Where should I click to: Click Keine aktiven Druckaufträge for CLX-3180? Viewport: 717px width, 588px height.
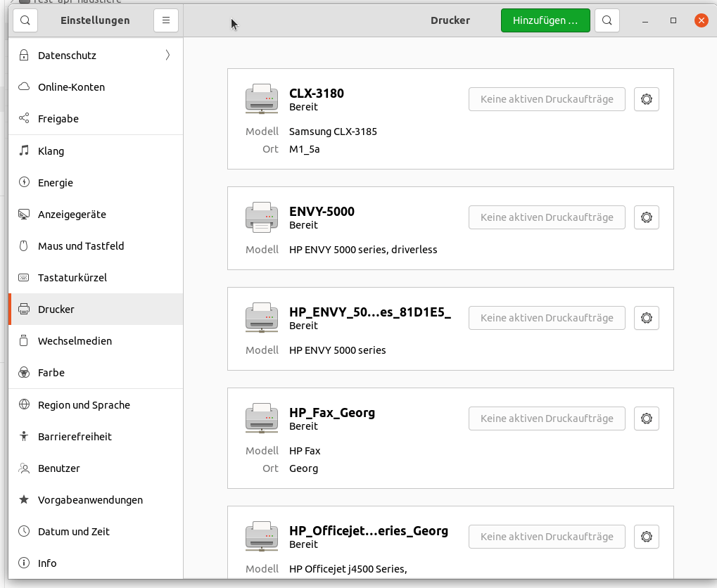click(x=547, y=98)
